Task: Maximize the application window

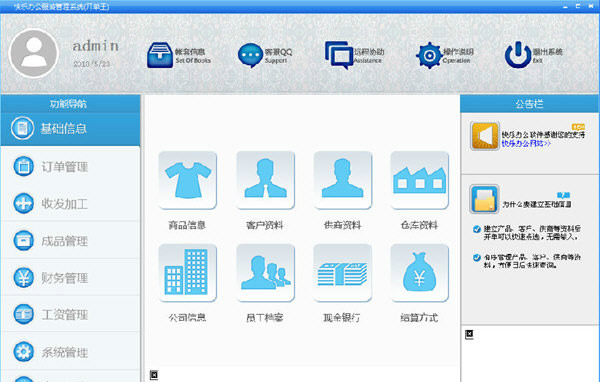Action: click(578, 6)
